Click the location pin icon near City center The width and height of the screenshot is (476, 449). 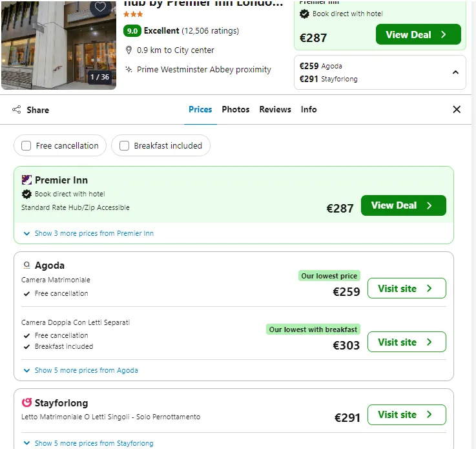tap(129, 50)
